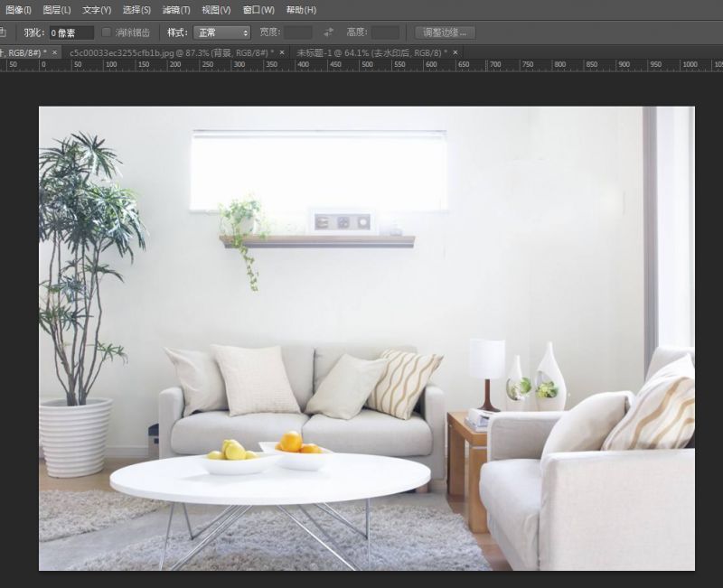The height and width of the screenshot is (588, 723).
Task: Open the 帮助 (Help) menu
Action: pyautogui.click(x=299, y=9)
